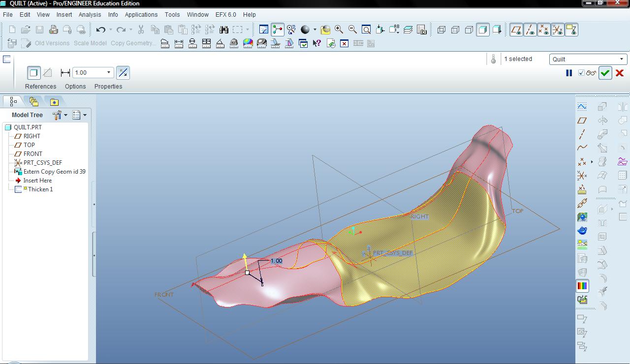Screen dimensions: 630x364
Task: Open Model Tree settings dropdown
Action: [60, 115]
